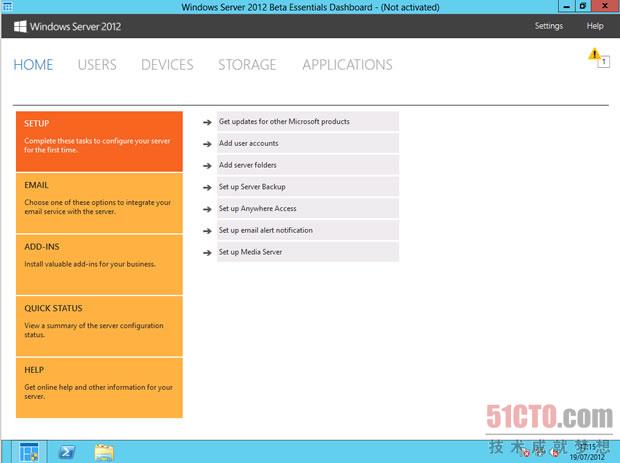Viewport: 620px width, 463px height.
Task: Select the EMAIL category panel
Action: [99, 202]
